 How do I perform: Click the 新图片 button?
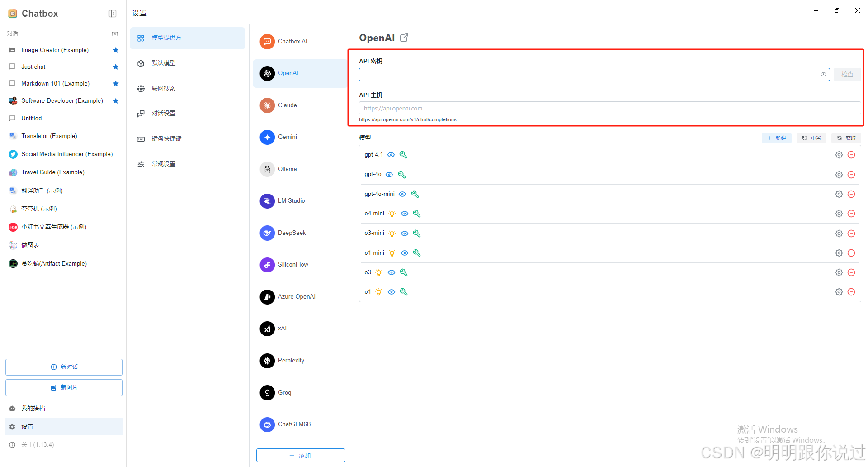coord(64,387)
